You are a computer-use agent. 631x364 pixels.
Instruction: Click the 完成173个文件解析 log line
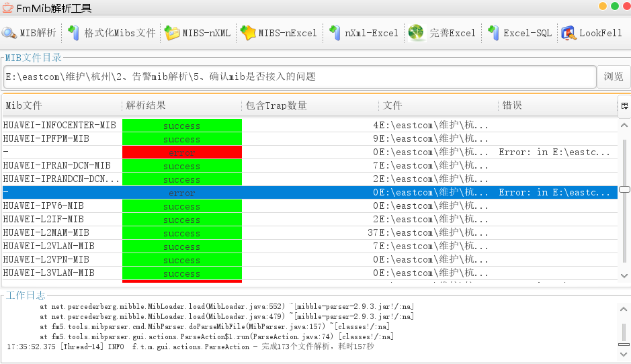191,347
